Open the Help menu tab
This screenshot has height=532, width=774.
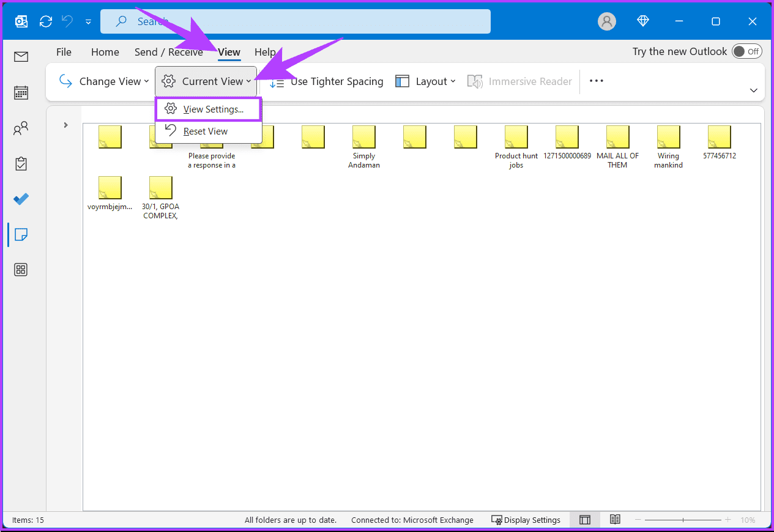(x=266, y=52)
